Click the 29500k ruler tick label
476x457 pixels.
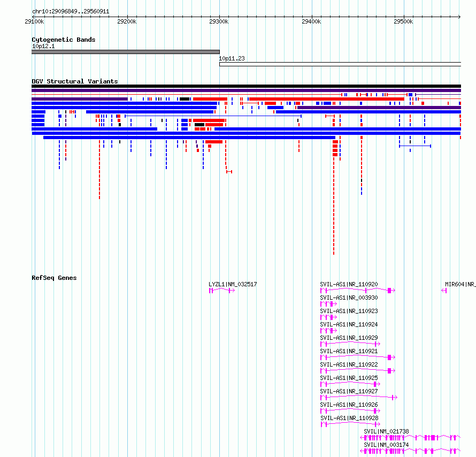pos(403,21)
